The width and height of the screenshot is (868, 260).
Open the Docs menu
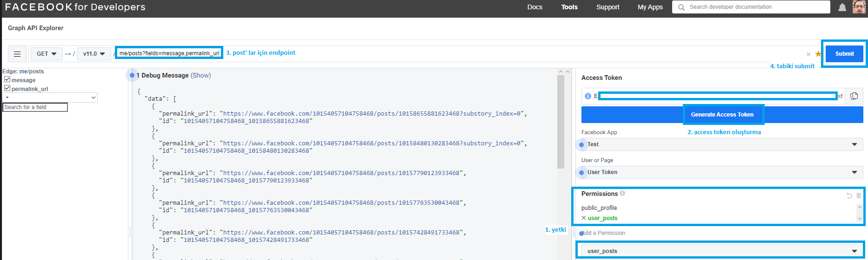tap(535, 7)
